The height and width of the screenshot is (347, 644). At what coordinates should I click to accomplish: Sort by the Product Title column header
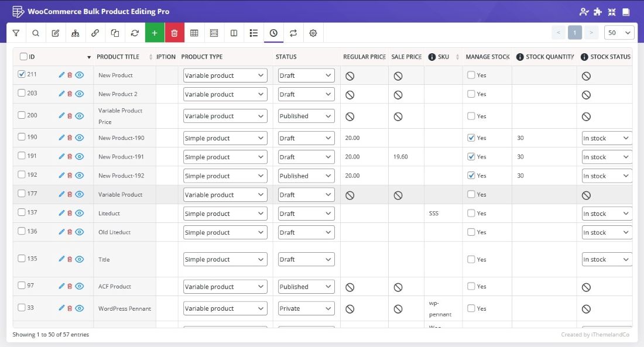click(118, 57)
